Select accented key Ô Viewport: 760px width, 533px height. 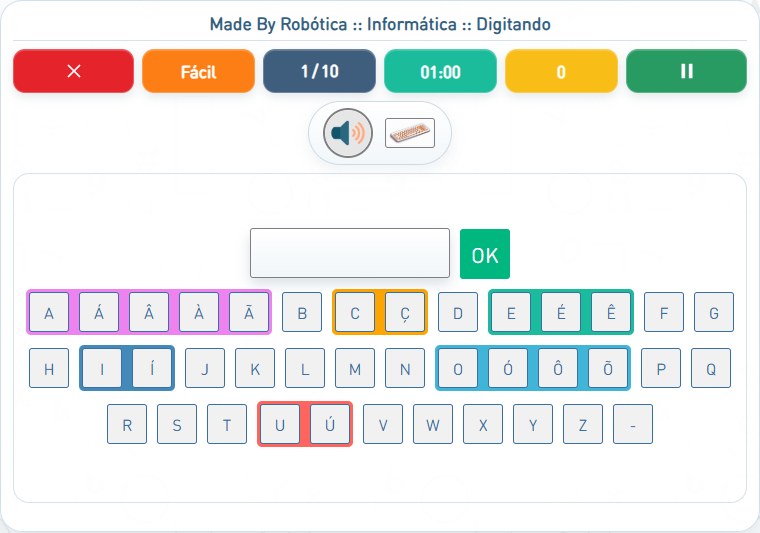558,368
